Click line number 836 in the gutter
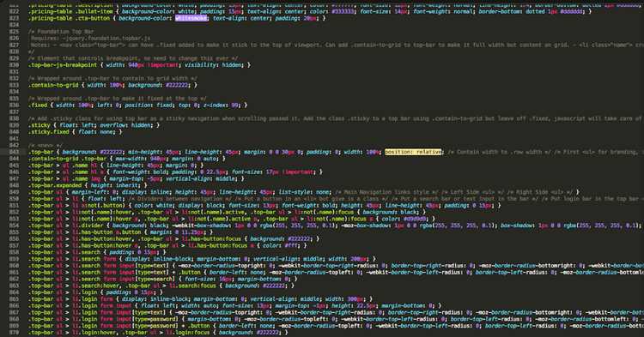Screen dimensions: 644x337 (14, 105)
